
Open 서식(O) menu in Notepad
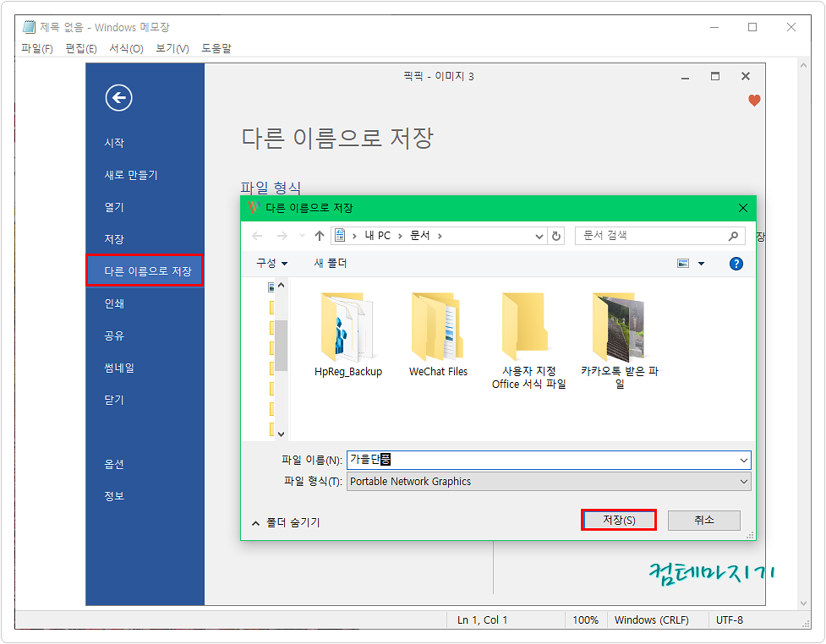(x=126, y=48)
